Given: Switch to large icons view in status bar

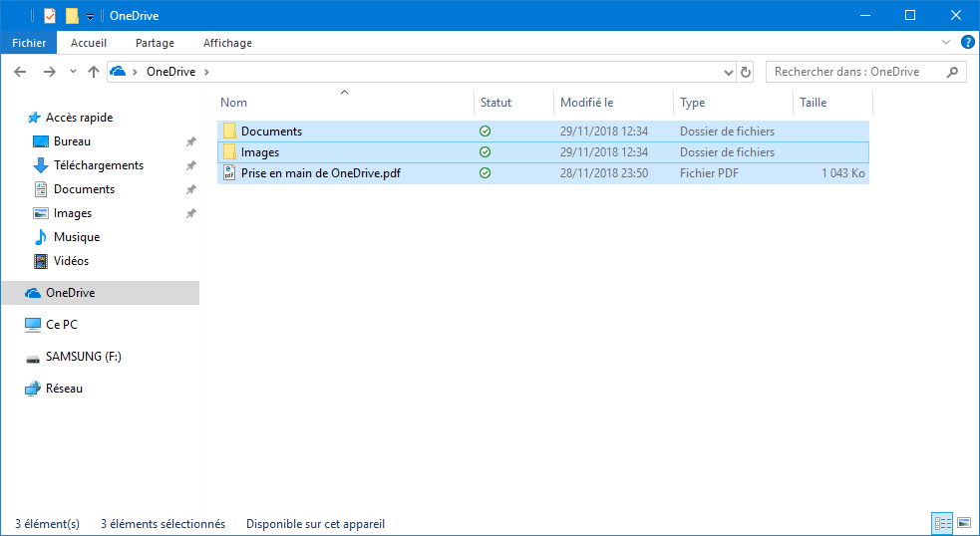Looking at the screenshot, I should coord(964,523).
